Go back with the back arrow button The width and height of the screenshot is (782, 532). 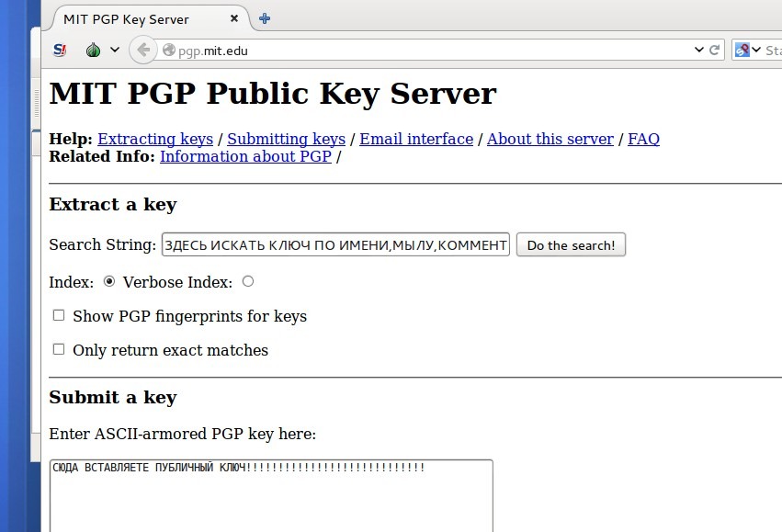[143, 50]
